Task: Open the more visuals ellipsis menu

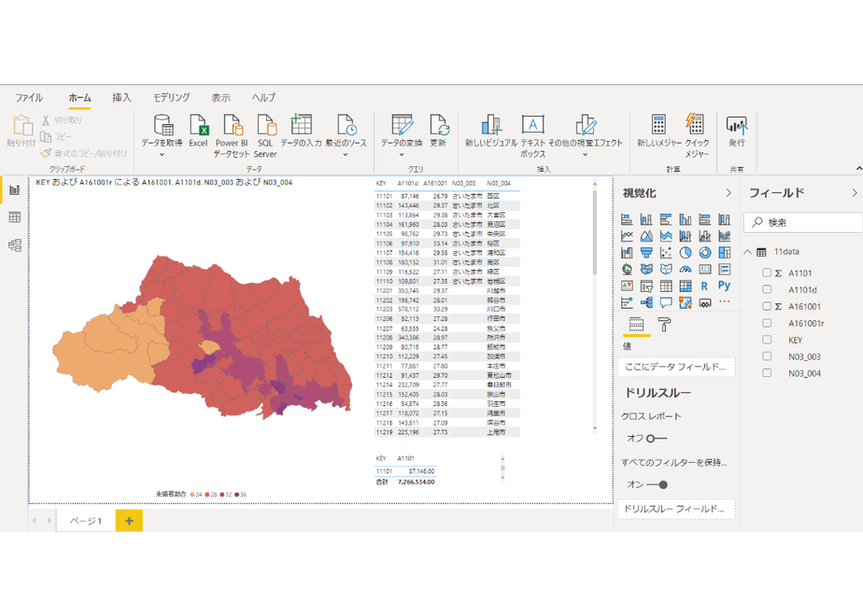Action: [x=725, y=301]
